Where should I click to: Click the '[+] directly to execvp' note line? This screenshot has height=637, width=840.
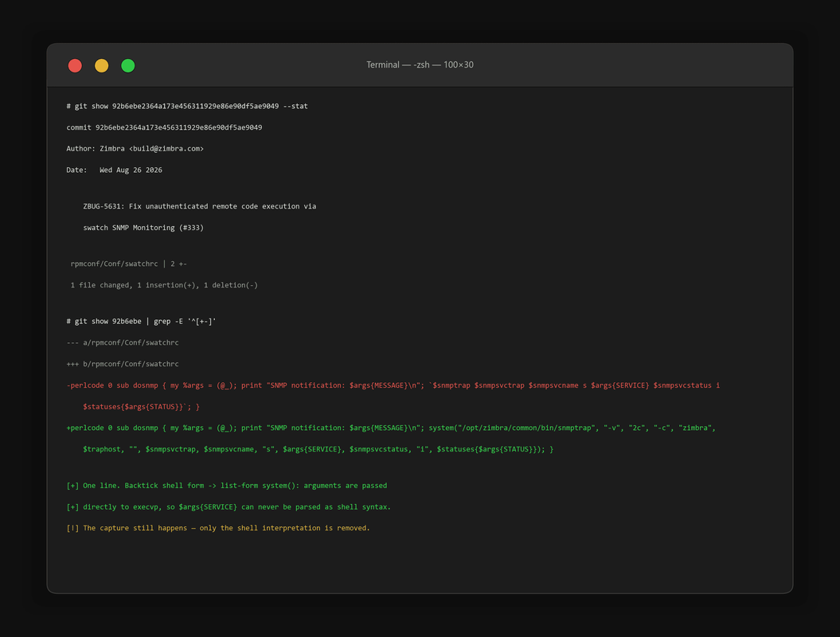tap(229, 507)
